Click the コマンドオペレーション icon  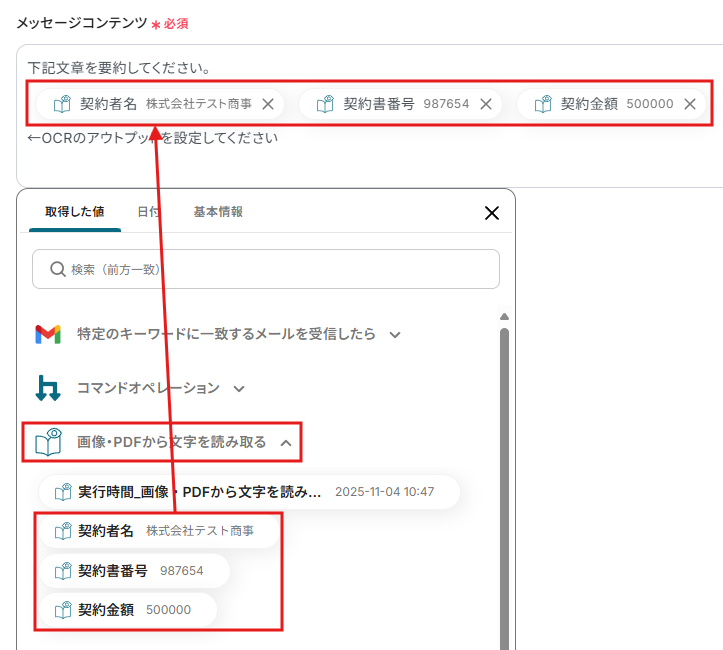pos(48,388)
